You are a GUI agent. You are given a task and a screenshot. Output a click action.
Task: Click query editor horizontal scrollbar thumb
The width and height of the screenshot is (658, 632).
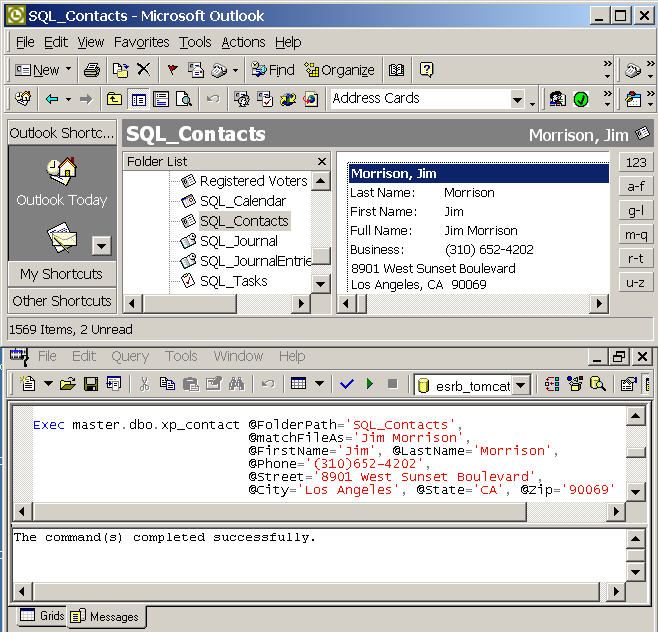click(x=279, y=511)
